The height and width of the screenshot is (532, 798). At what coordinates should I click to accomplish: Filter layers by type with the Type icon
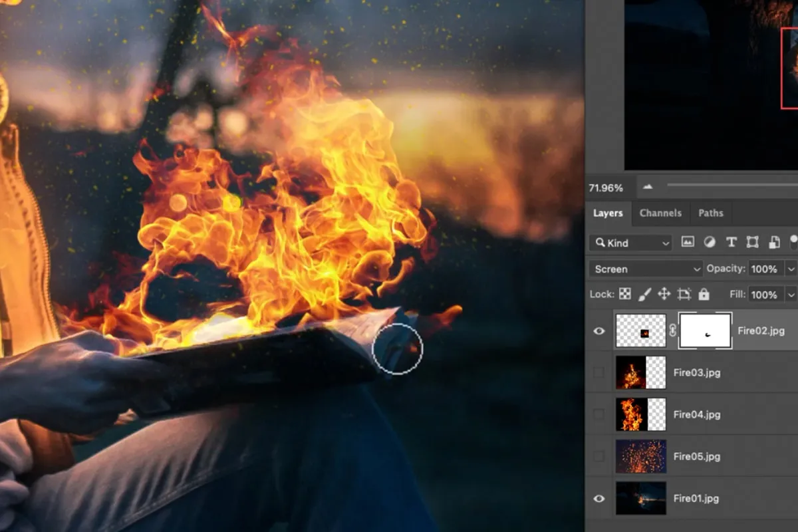(x=731, y=243)
